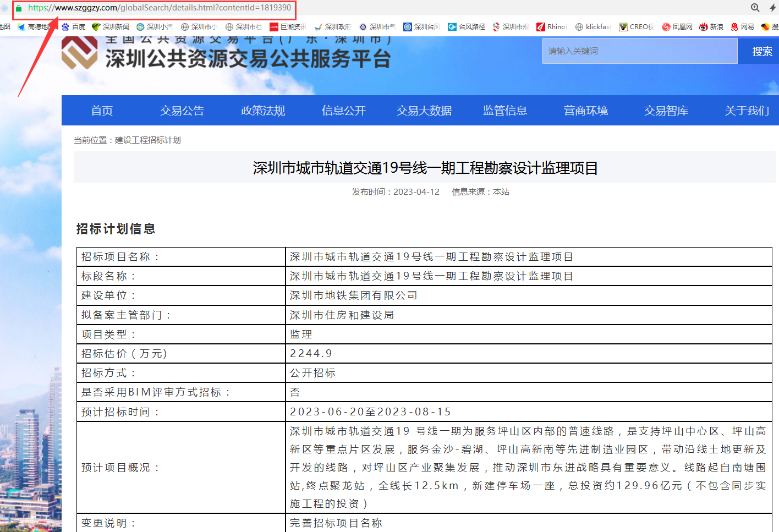This screenshot has width=779, height=532.
Task: Click the lightning bolt icon in address bar
Action: [772, 8]
